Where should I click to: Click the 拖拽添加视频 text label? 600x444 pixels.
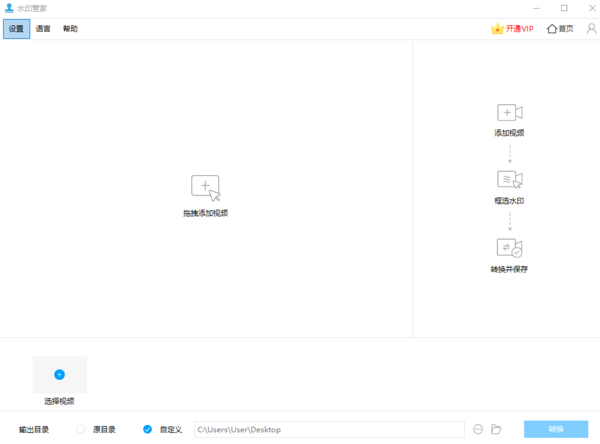pyautogui.click(x=205, y=213)
